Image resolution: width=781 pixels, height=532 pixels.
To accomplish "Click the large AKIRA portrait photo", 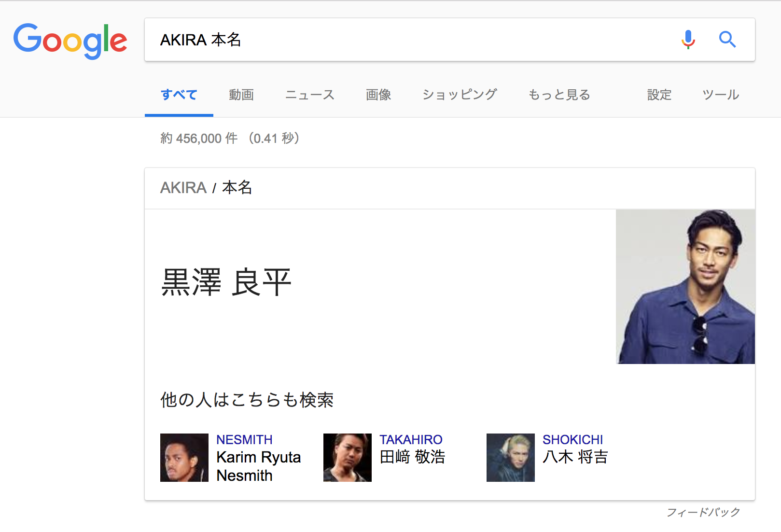I will coord(685,287).
